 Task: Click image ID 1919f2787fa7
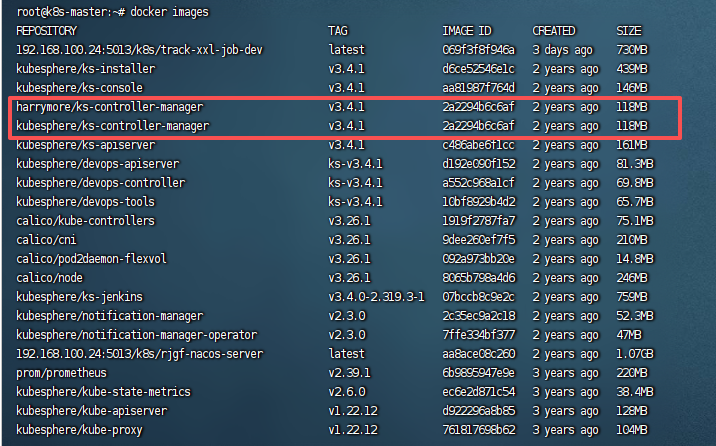click(479, 221)
